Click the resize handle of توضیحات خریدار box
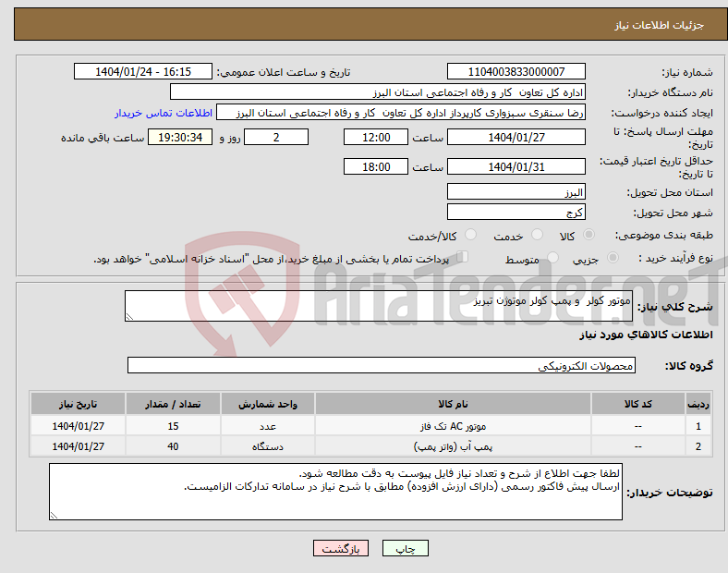728x573 pixels. pos(54,516)
